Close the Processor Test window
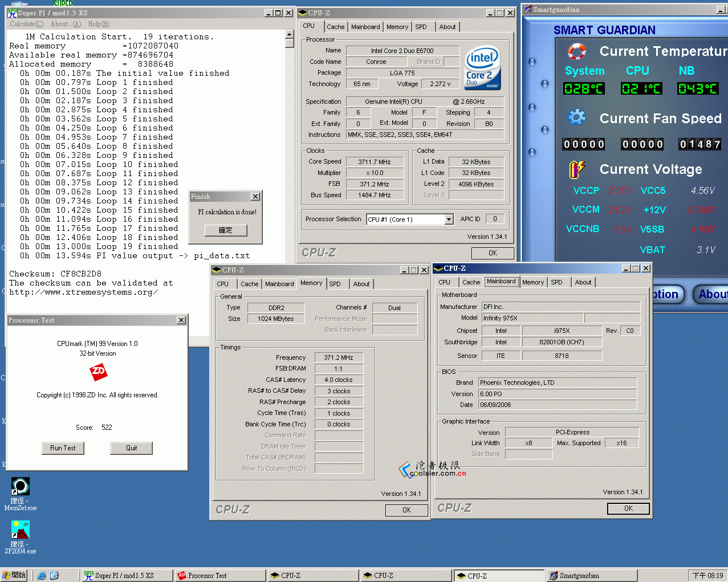Viewport: 728px width, 582px height. point(181,320)
